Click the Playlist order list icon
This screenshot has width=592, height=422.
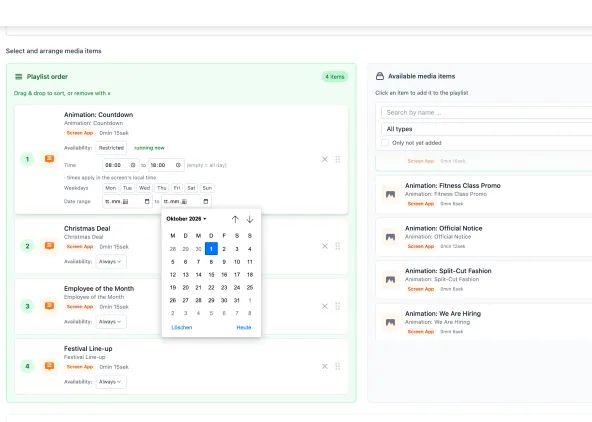point(18,77)
